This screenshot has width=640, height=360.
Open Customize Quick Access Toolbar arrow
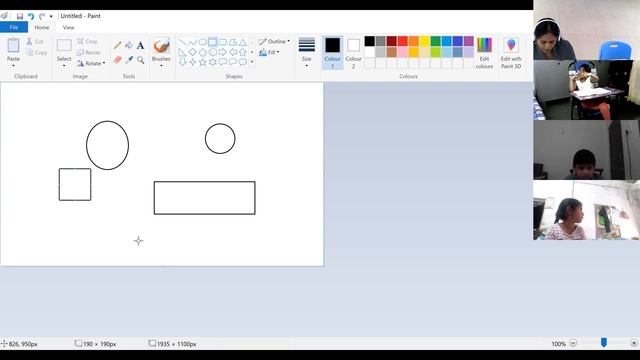tap(51, 16)
